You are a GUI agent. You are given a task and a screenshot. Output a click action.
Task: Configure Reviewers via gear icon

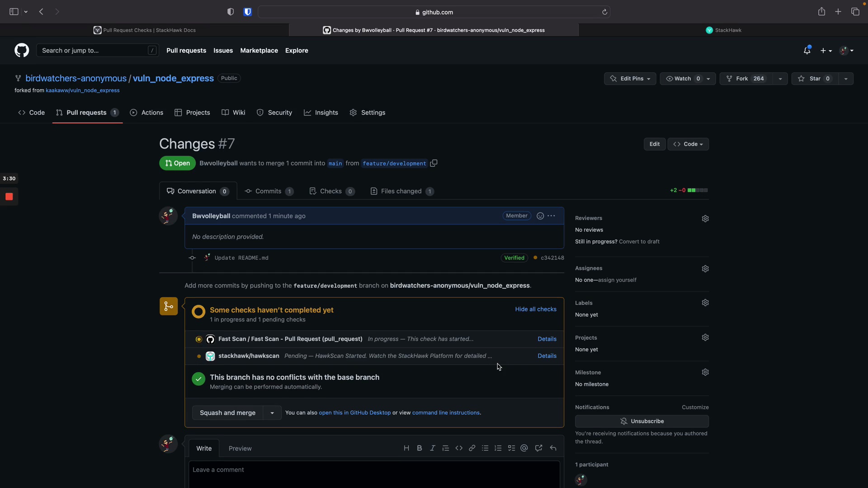705,219
